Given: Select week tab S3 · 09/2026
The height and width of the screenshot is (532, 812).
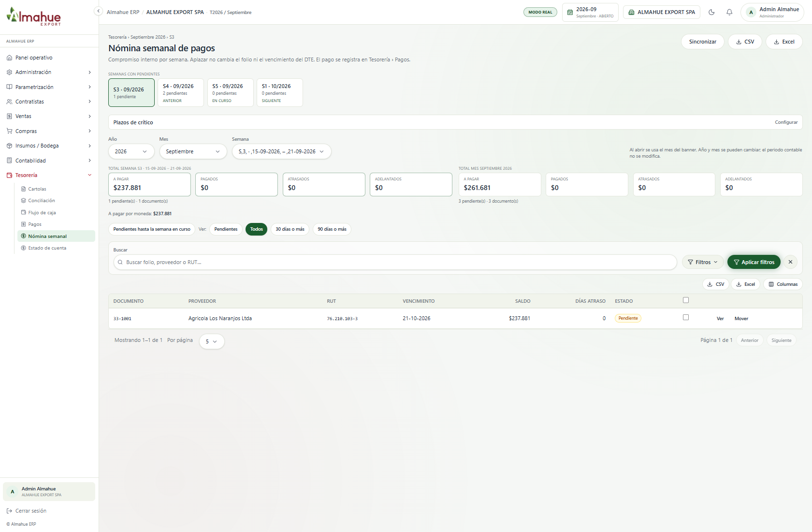Looking at the screenshot, I should tap(131, 92).
